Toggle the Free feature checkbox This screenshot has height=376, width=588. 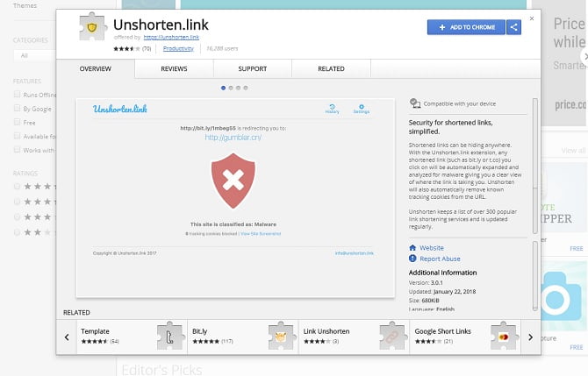[x=17, y=122]
